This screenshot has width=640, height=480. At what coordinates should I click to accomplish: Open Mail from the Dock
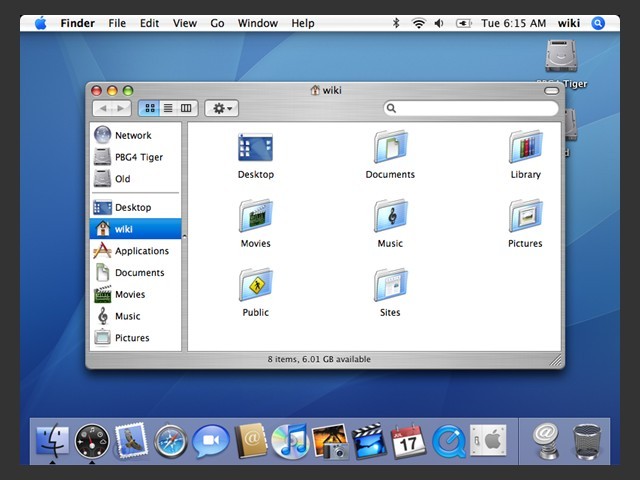coord(131,441)
